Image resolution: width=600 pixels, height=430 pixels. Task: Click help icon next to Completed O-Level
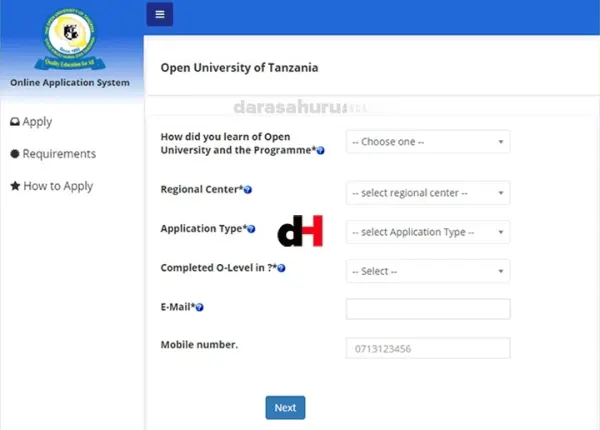[281, 268]
